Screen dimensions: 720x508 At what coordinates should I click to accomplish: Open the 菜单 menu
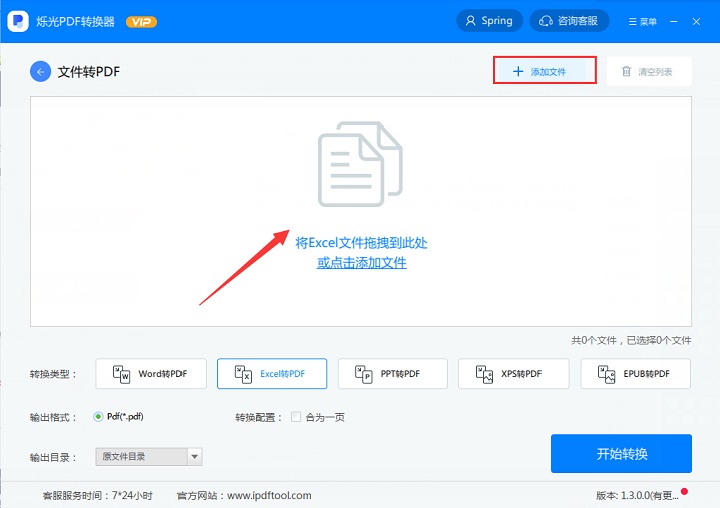click(643, 22)
